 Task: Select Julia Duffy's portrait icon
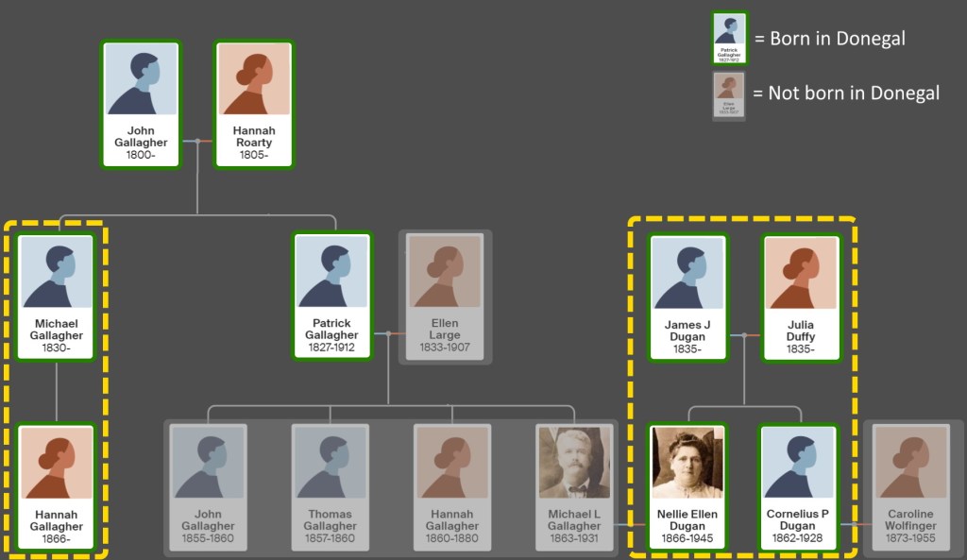coord(800,273)
